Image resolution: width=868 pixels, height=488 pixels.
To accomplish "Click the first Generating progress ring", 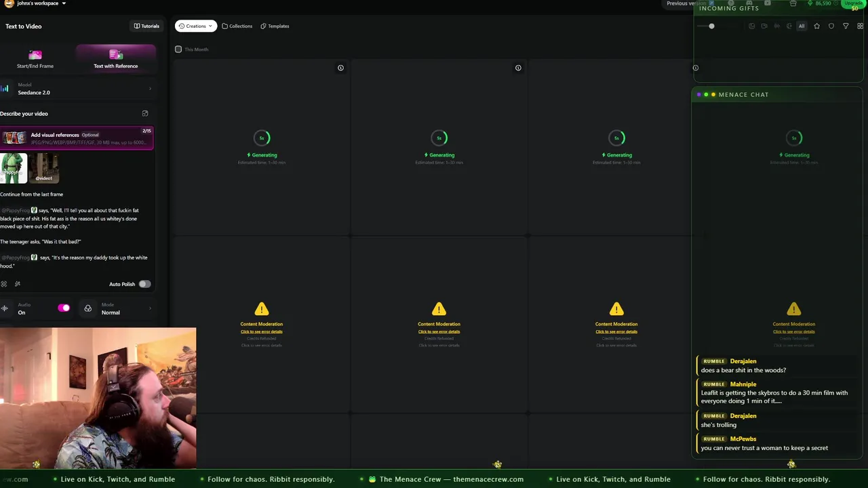I will (x=262, y=138).
